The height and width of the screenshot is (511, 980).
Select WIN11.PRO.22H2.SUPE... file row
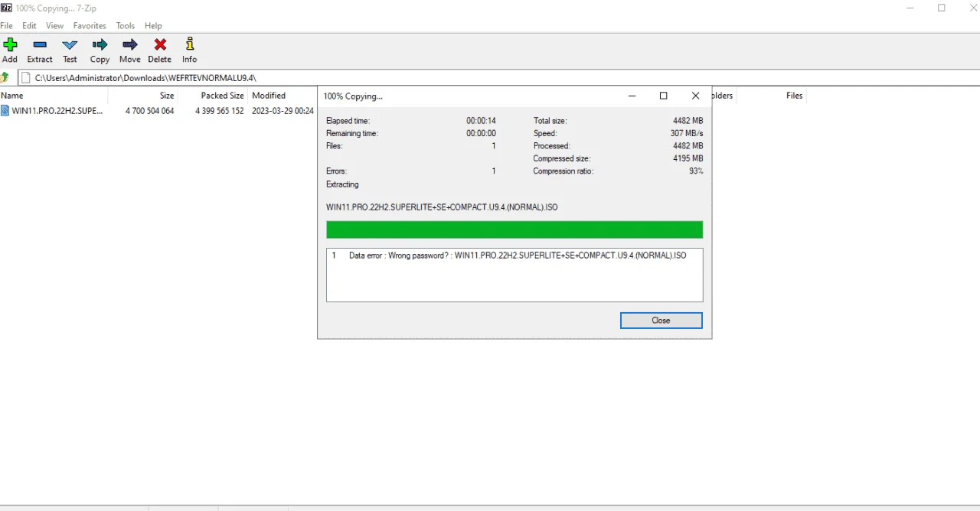click(157, 111)
